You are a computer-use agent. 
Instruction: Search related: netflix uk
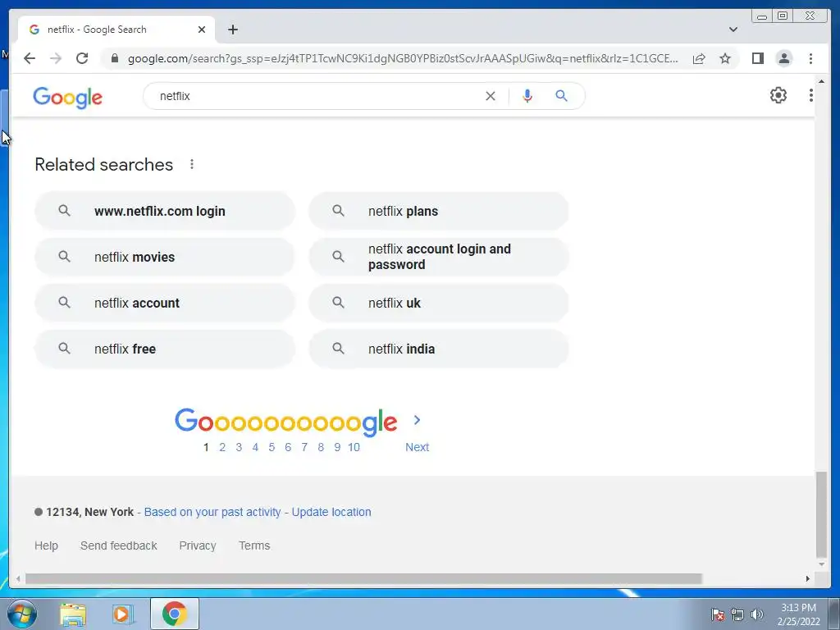(438, 304)
